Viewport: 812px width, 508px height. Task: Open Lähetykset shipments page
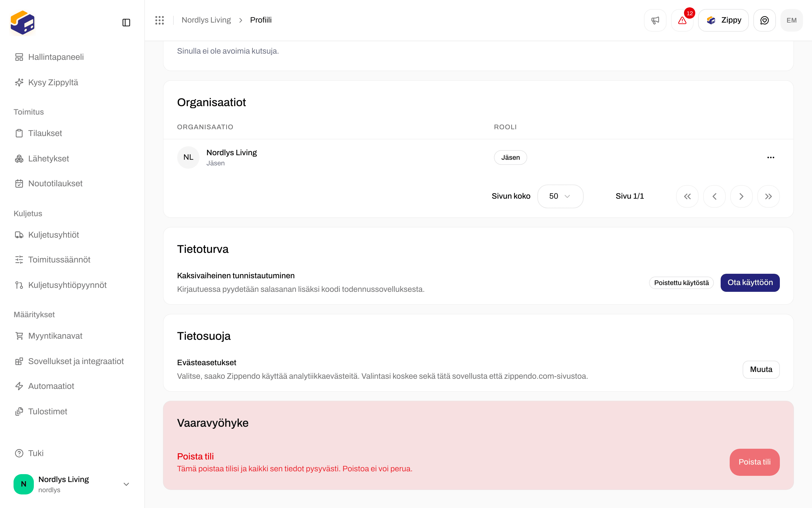[x=72, y=159]
